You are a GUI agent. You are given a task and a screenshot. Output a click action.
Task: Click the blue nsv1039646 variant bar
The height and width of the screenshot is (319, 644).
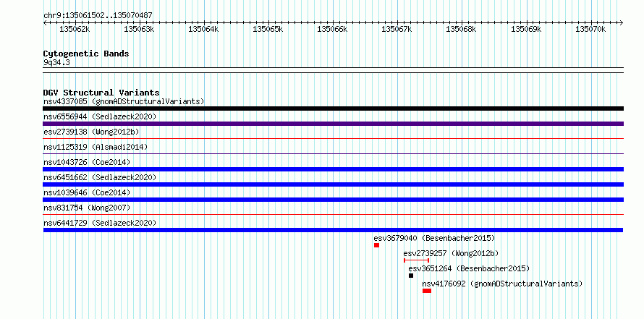point(333,200)
